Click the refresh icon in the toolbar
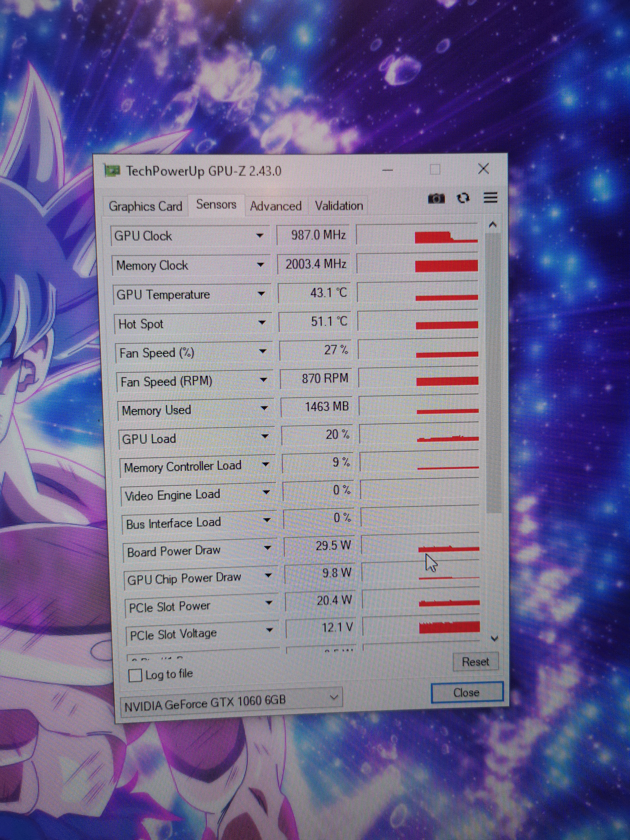The width and height of the screenshot is (630, 840). 463,198
